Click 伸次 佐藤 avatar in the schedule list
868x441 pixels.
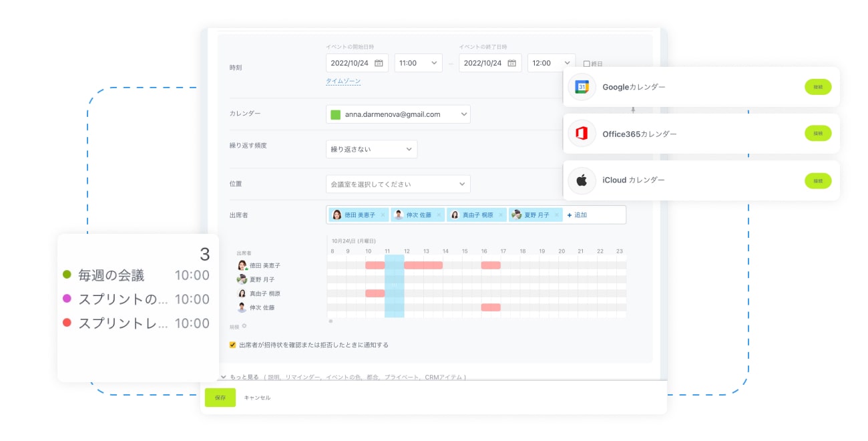[x=242, y=307]
